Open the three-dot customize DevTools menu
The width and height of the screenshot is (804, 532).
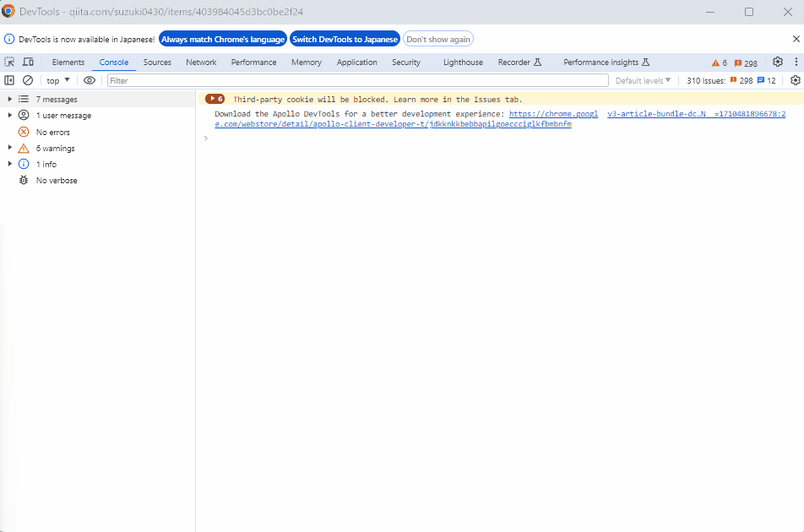(796, 62)
